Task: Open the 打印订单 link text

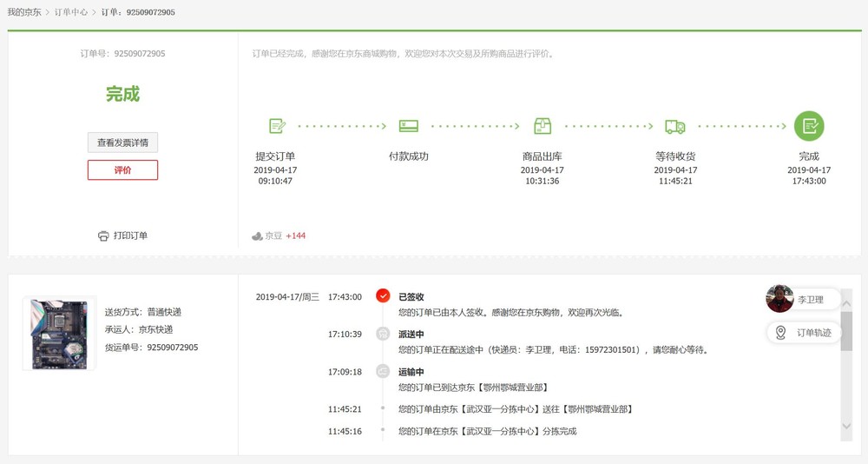Action: (x=131, y=235)
